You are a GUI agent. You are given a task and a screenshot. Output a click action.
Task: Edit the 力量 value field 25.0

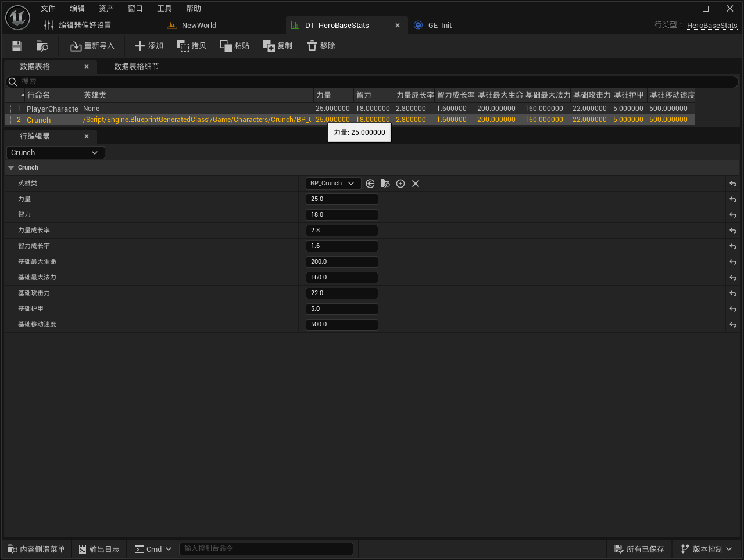click(342, 199)
